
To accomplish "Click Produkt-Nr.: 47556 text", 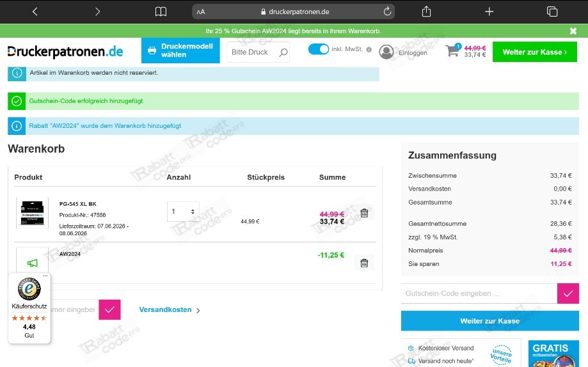I will pos(83,215).
